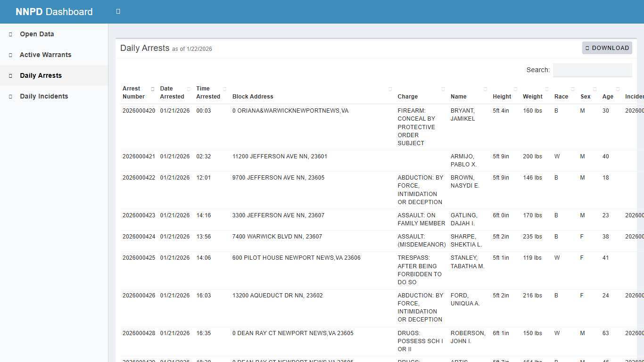Click the Daily Arrests sidebar icon
This screenshot has width=644, height=362.
[10, 75]
